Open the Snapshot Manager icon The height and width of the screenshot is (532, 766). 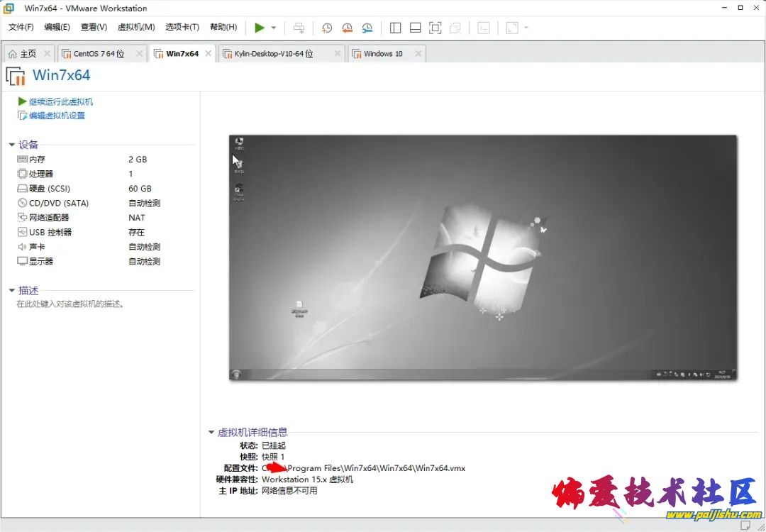tap(367, 28)
